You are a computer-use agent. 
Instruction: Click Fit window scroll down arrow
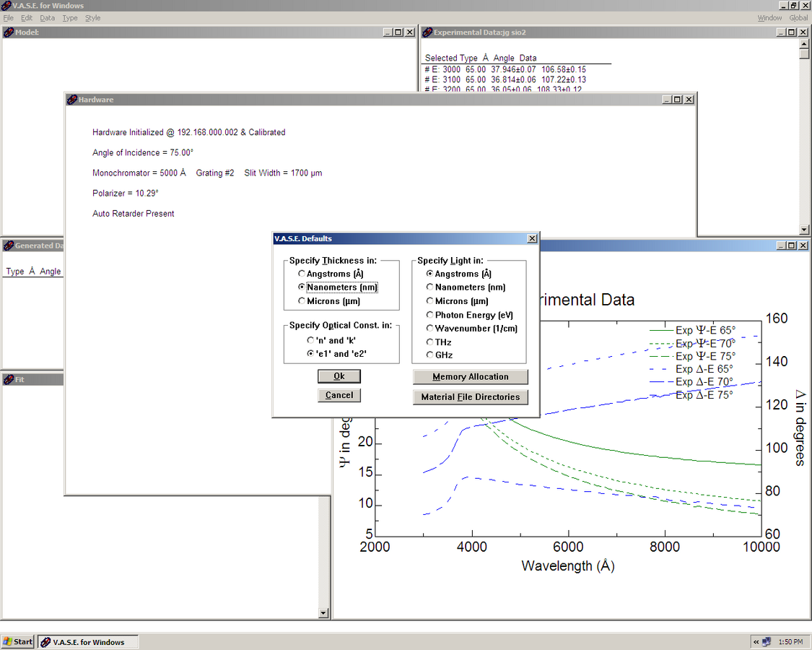[x=323, y=613]
